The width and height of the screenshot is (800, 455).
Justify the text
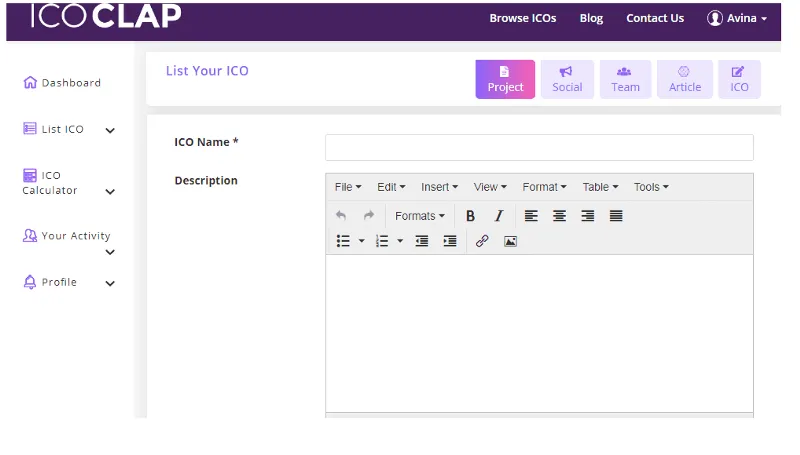coord(616,216)
